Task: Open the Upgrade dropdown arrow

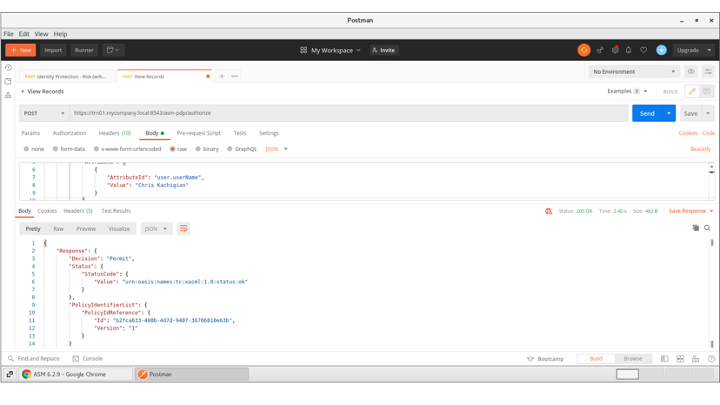Action: [709, 50]
